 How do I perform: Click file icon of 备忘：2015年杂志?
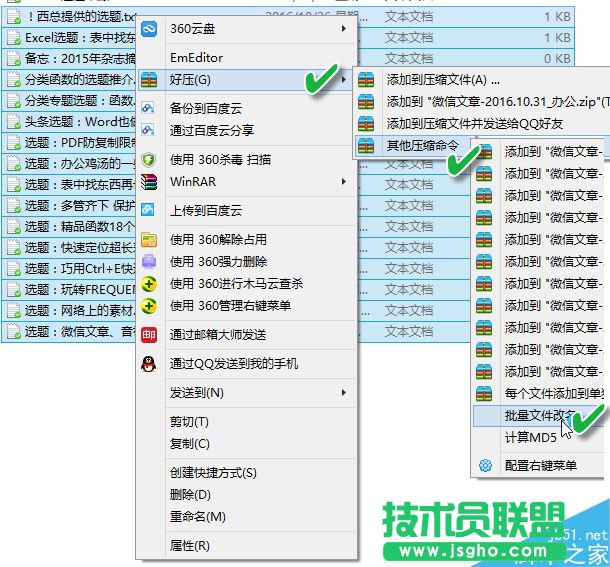(x=14, y=58)
